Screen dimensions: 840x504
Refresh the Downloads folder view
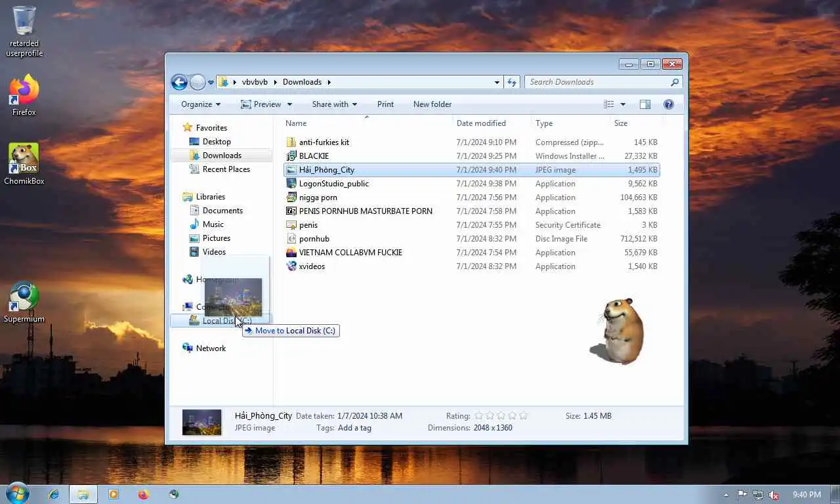tap(512, 82)
